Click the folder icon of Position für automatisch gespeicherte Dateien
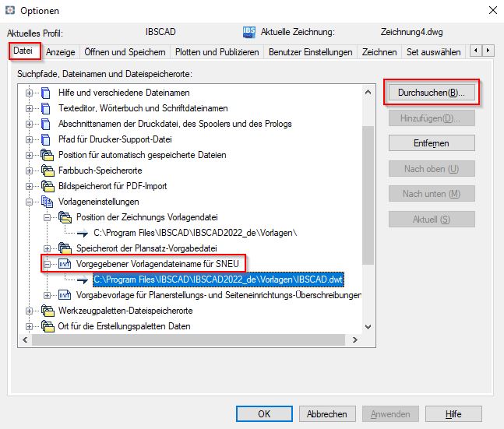The height and width of the screenshot is (429, 504). [48, 155]
